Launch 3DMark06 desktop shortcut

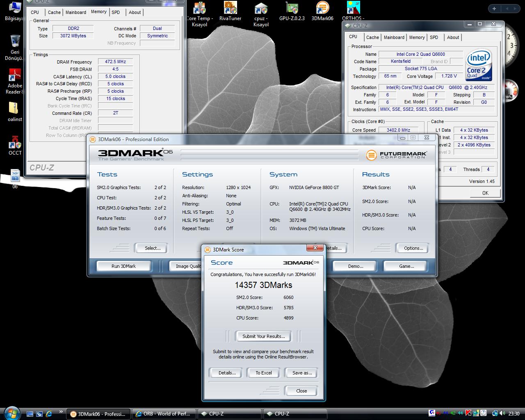pyautogui.click(x=322, y=11)
